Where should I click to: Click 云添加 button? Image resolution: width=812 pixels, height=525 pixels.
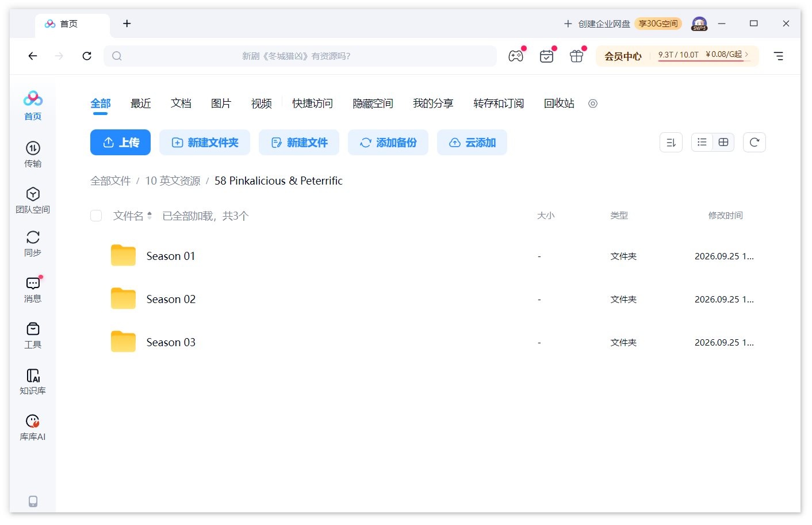click(472, 142)
